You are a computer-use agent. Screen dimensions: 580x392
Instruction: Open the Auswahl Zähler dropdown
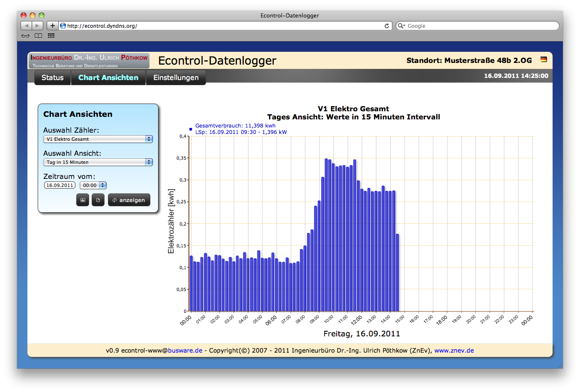click(98, 139)
